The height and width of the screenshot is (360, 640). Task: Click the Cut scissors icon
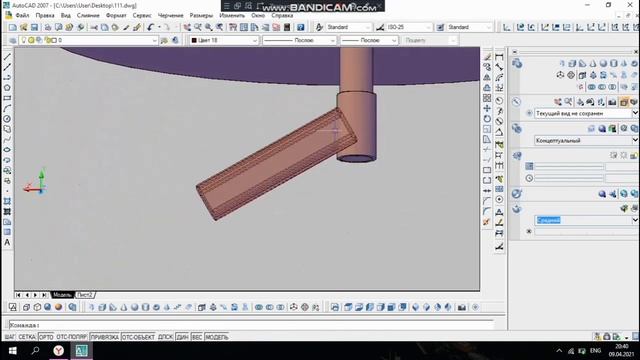coord(94,27)
